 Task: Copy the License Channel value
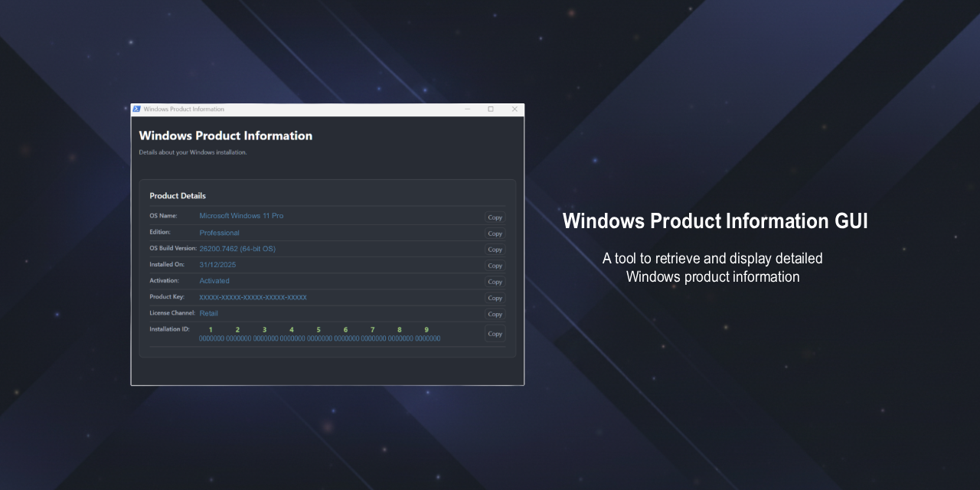tap(494, 314)
